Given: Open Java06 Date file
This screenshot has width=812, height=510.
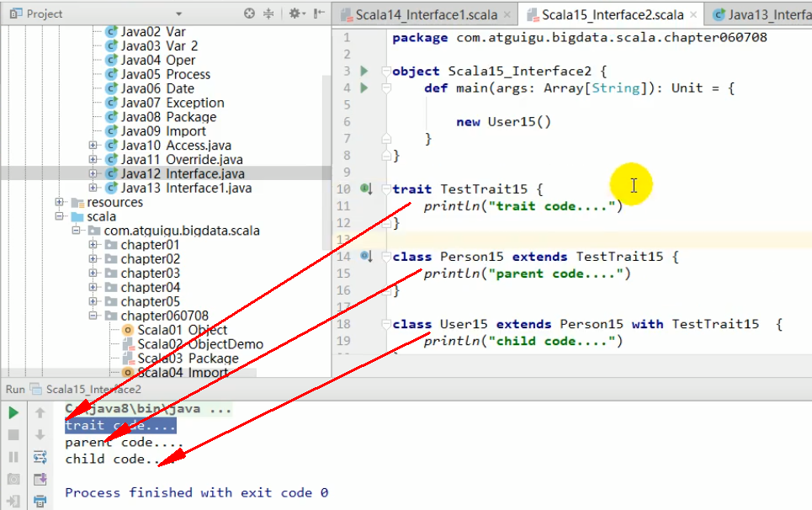Looking at the screenshot, I should (x=157, y=88).
